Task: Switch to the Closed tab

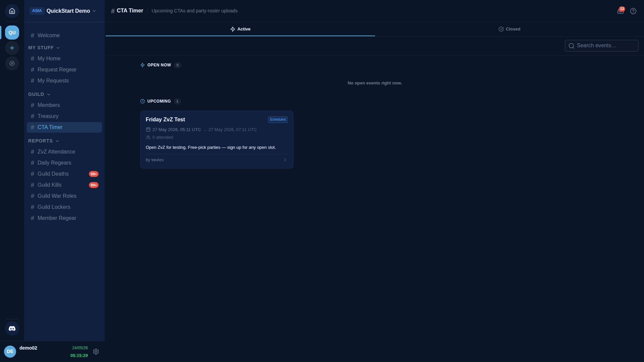Action: pos(509,29)
